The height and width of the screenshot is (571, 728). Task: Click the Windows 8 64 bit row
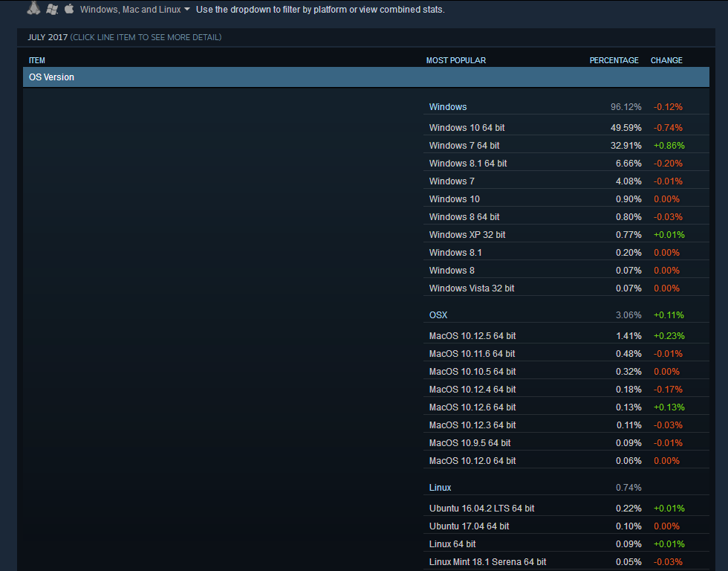coord(566,216)
